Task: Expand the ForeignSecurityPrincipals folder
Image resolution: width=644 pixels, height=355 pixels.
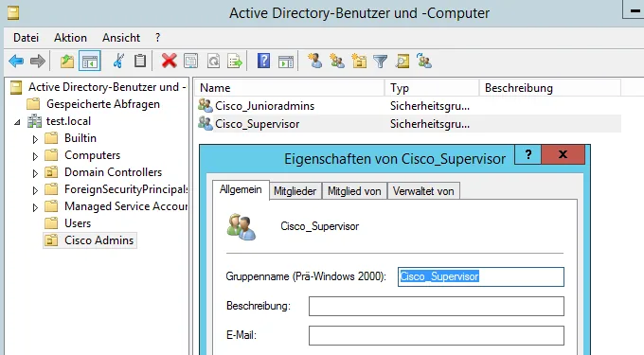Action: (x=35, y=190)
